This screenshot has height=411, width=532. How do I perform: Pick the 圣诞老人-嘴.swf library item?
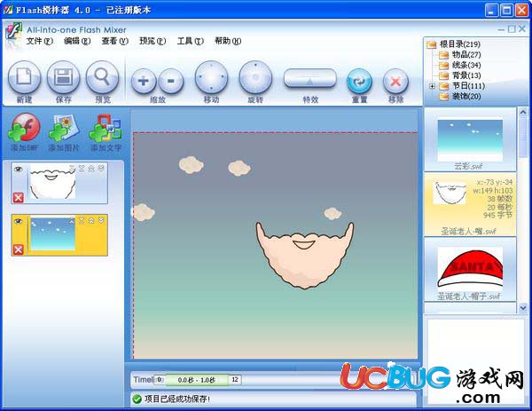[x=470, y=205]
